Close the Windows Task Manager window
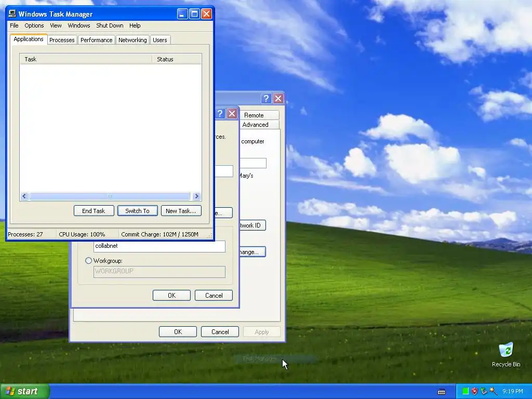This screenshot has width=532, height=399. [206, 14]
